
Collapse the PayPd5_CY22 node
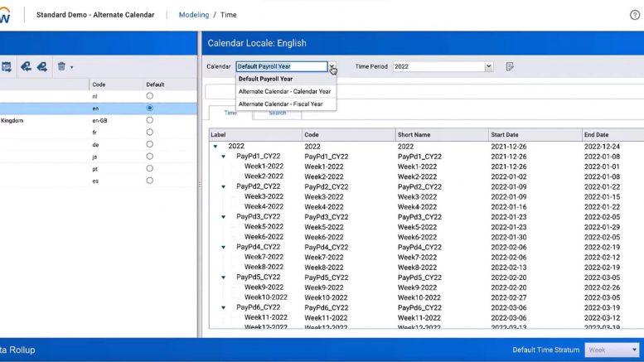[224, 278]
